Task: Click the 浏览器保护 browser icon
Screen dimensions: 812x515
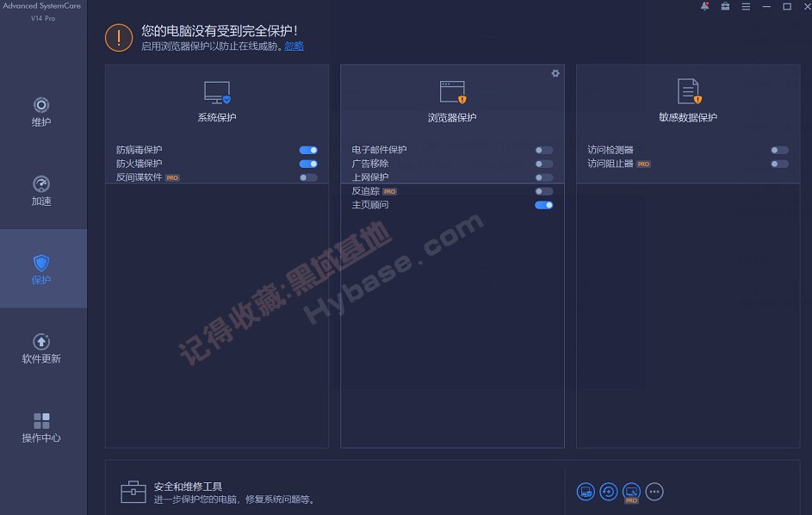Action: point(453,92)
